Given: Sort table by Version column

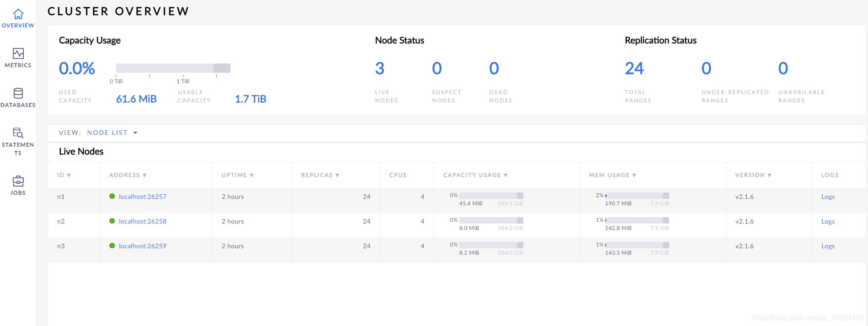Looking at the screenshot, I should [x=753, y=175].
